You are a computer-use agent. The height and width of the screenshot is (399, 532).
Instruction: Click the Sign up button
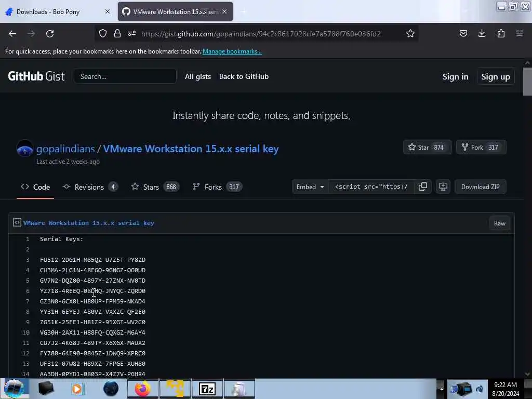[x=495, y=77]
